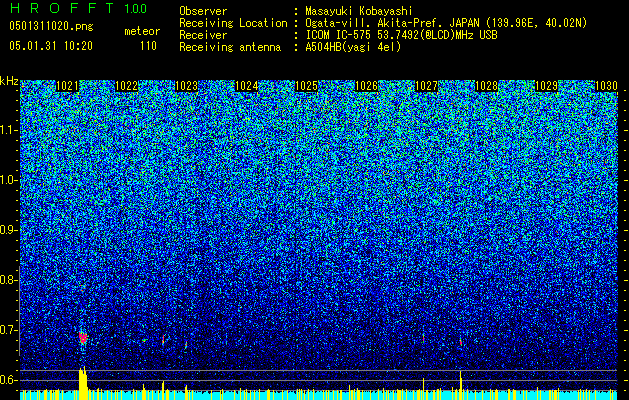Image resolution: width=629 pixels, height=400 pixels.
Task: Click the 1030 time marker
Action: pyautogui.click(x=606, y=86)
